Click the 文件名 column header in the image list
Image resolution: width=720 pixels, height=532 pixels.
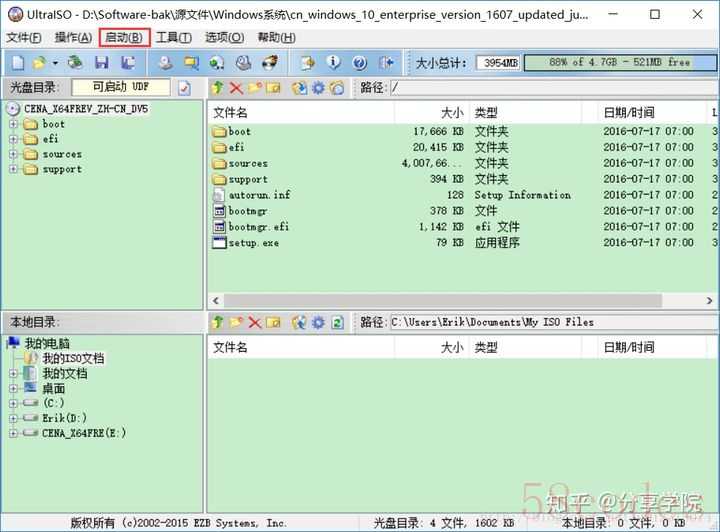tap(301, 112)
